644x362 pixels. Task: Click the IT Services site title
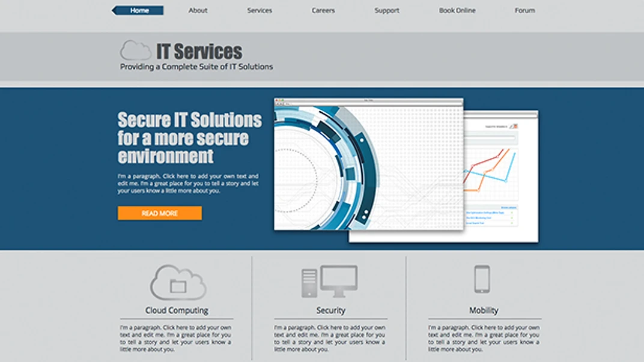199,51
